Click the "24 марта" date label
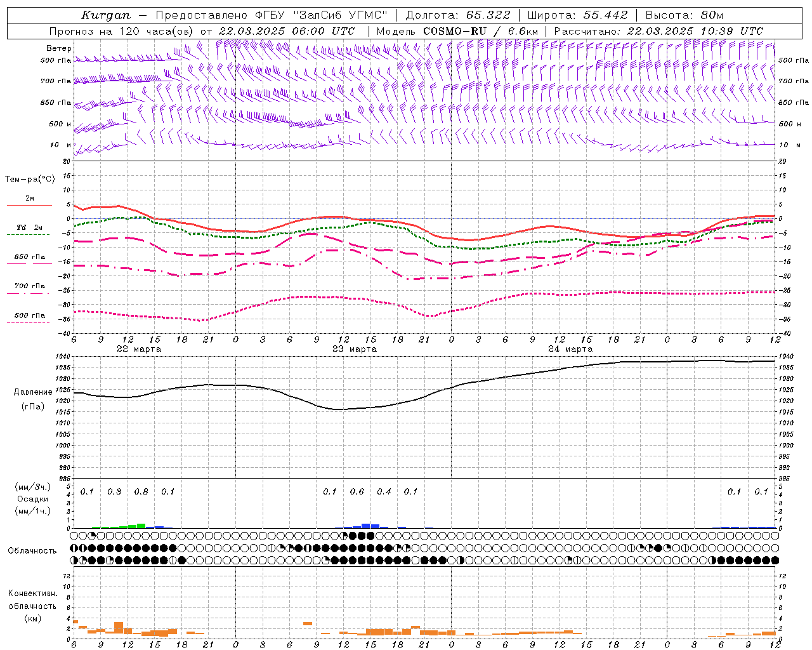Screen dimensions: 812x650 click(x=570, y=349)
